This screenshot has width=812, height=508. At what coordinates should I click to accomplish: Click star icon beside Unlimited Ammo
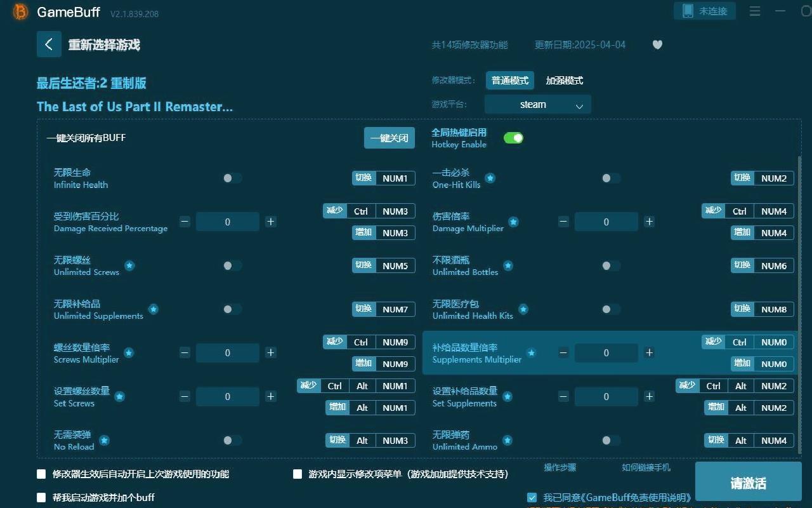(507, 441)
